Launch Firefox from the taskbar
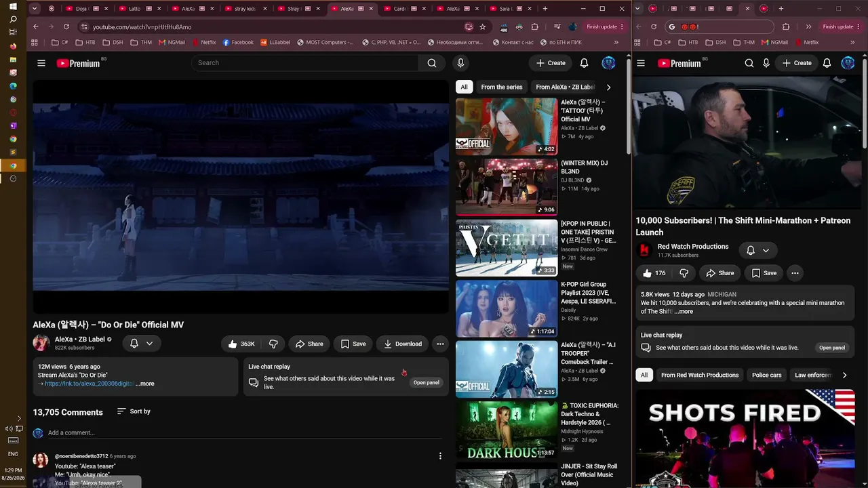This screenshot has width=868, height=488. [13, 47]
